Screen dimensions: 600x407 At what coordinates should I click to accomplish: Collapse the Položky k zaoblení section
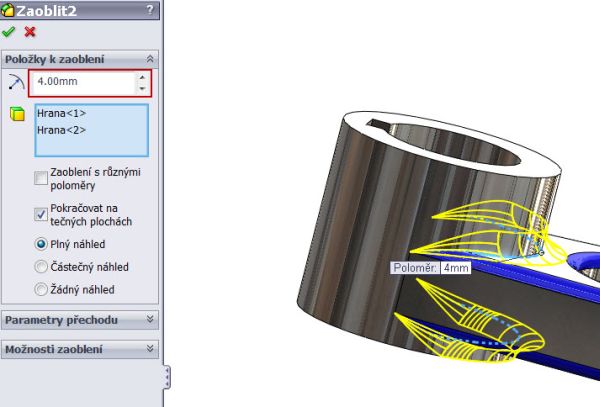[x=150, y=59]
